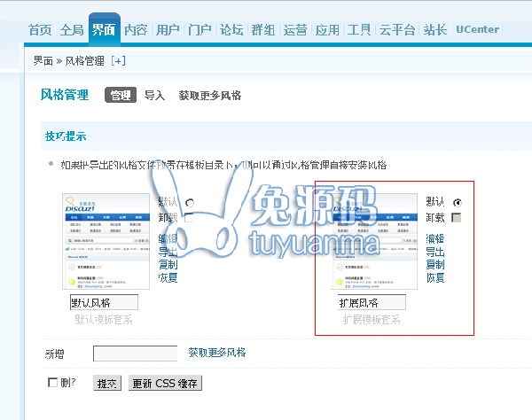This screenshot has width=532, height=420.
Task: Open the 全局 navigation tab
Action: [72, 30]
